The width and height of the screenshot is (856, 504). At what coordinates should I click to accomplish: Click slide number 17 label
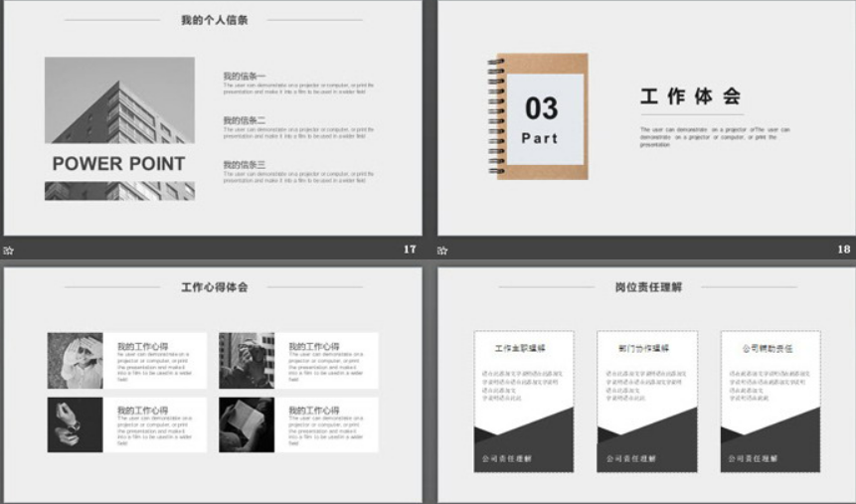click(x=410, y=250)
